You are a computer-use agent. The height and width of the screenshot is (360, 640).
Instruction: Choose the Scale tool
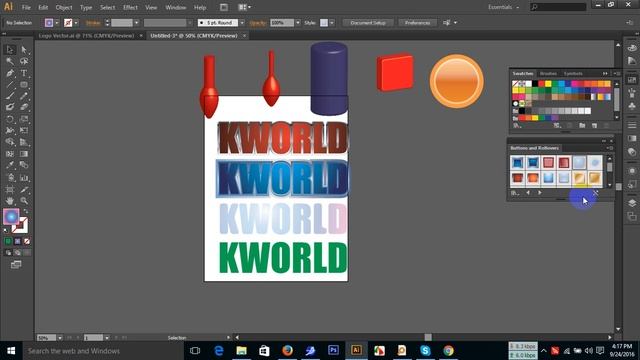24,119
